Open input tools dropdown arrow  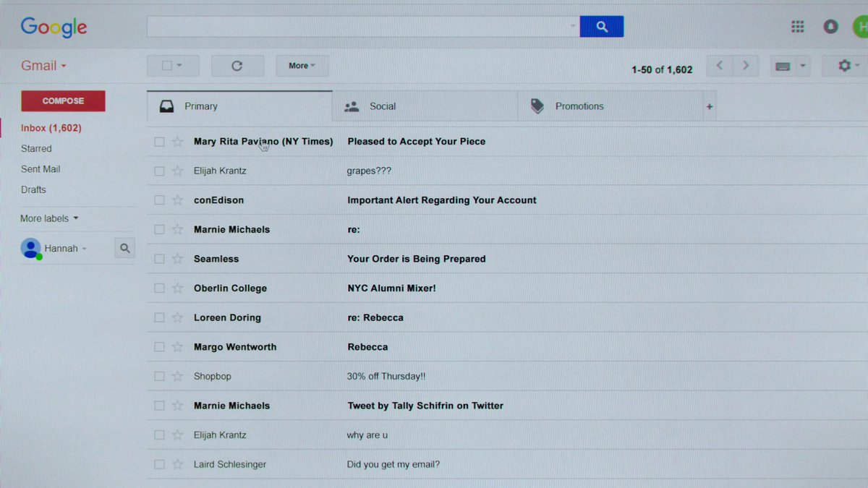coord(802,67)
